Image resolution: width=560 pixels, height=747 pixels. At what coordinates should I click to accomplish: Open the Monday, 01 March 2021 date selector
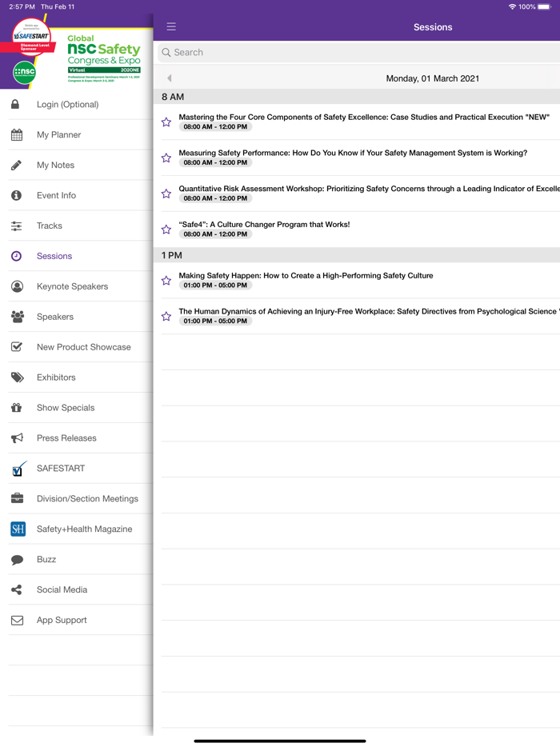click(x=432, y=78)
